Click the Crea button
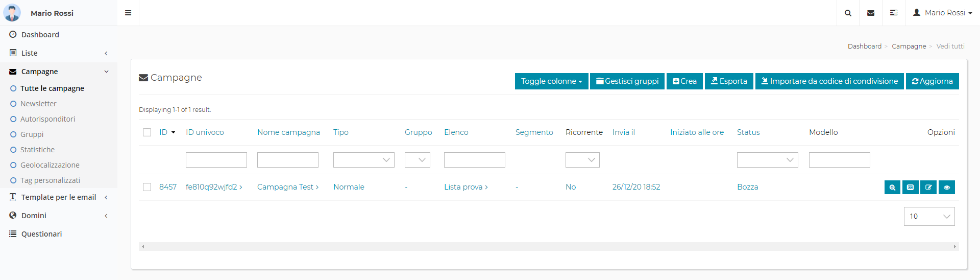The height and width of the screenshot is (280, 980). click(x=684, y=81)
